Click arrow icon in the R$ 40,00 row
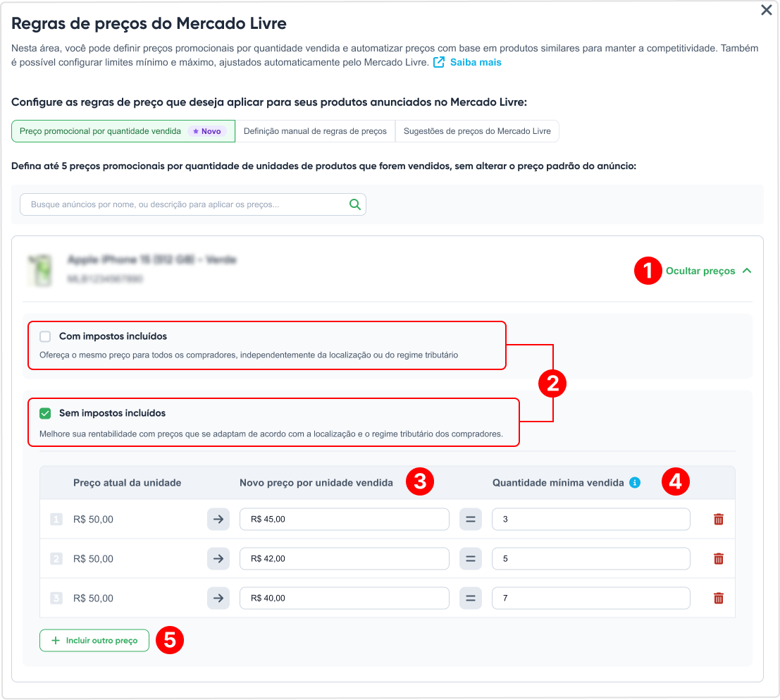Viewport: 780px width, 700px height. [x=218, y=598]
